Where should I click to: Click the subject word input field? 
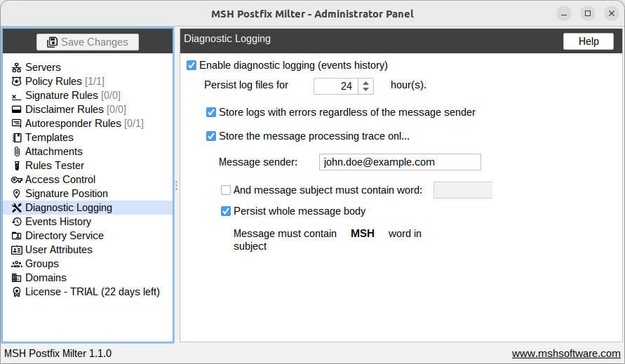pyautogui.click(x=463, y=190)
